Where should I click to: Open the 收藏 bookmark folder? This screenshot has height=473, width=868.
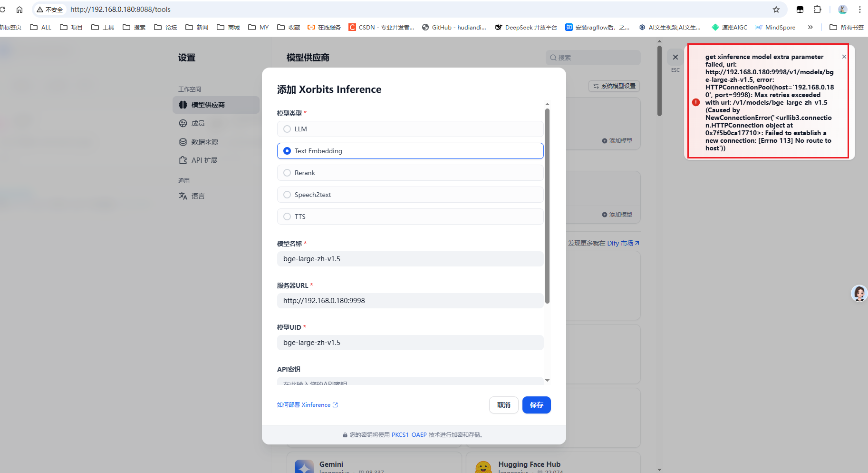pos(289,28)
